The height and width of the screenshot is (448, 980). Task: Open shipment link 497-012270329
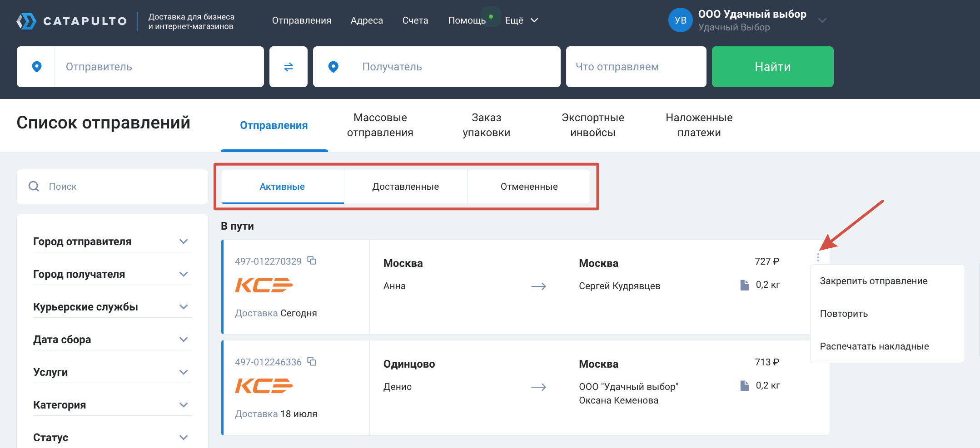pyautogui.click(x=268, y=261)
